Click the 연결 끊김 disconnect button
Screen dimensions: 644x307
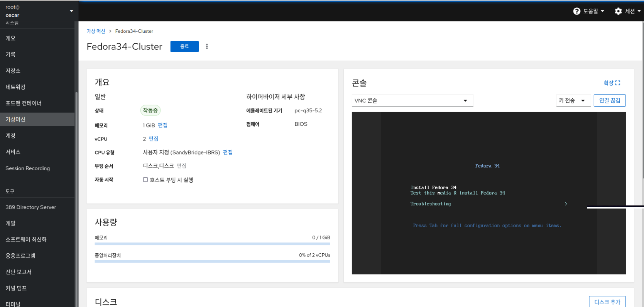610,100
